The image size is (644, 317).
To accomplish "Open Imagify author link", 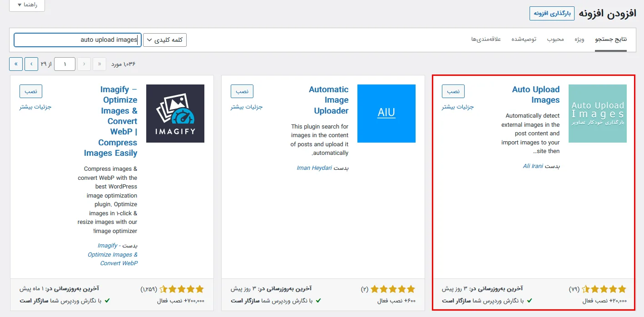I will point(113,254).
